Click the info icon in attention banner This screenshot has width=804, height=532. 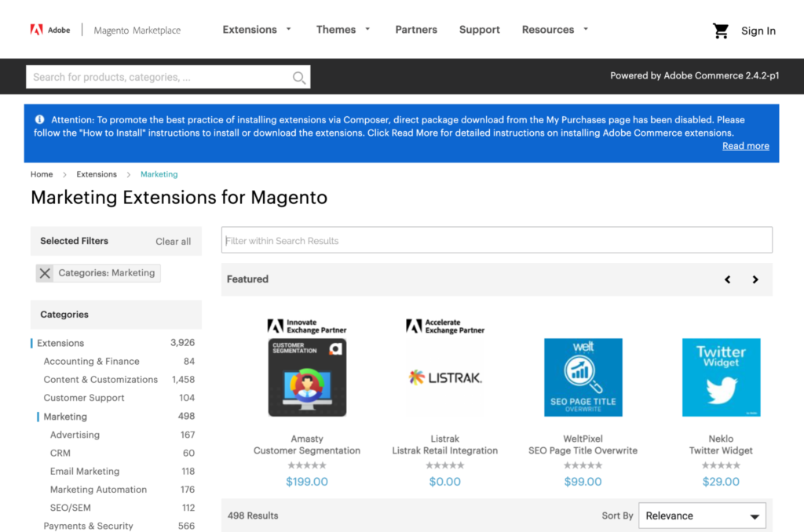click(x=39, y=119)
